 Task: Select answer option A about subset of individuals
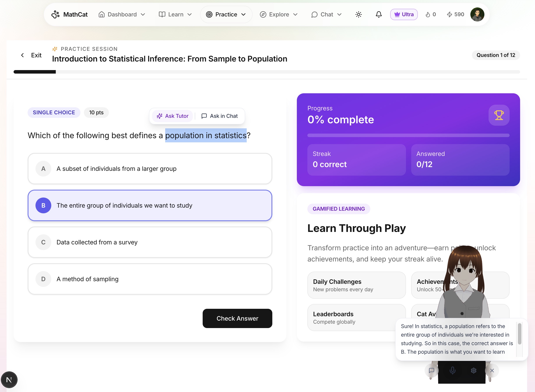pyautogui.click(x=150, y=168)
